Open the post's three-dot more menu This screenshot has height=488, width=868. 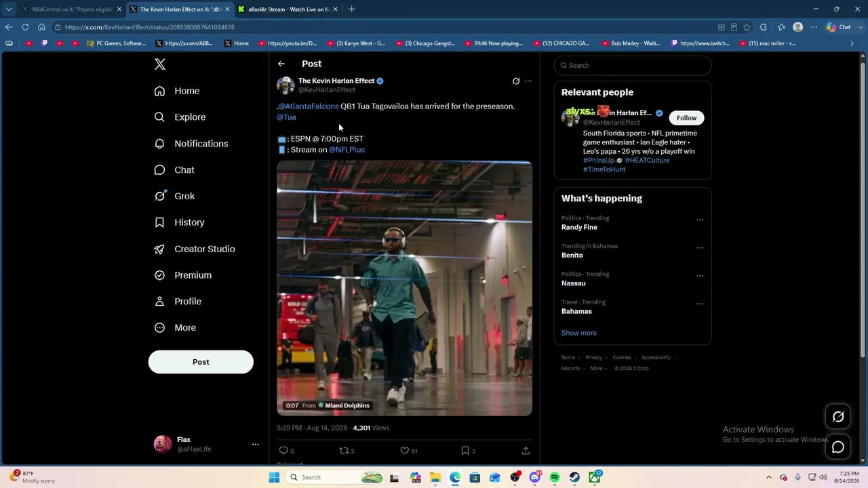click(528, 81)
